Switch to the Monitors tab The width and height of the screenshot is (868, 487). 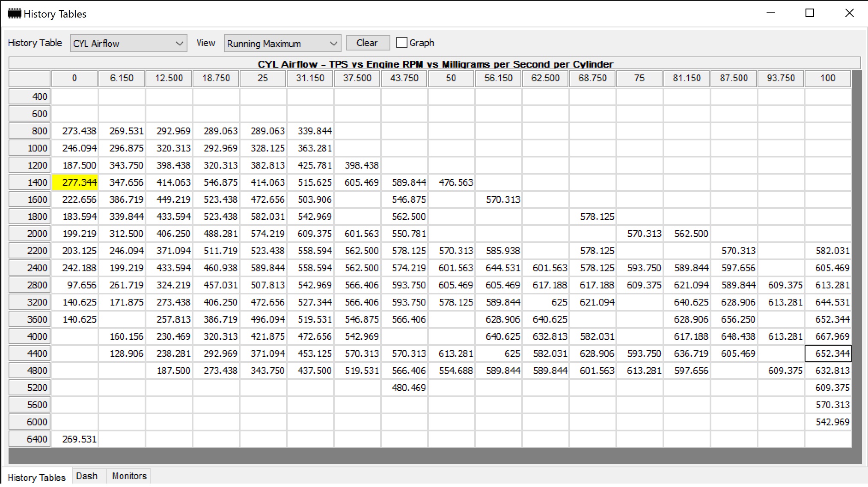pyautogui.click(x=129, y=476)
